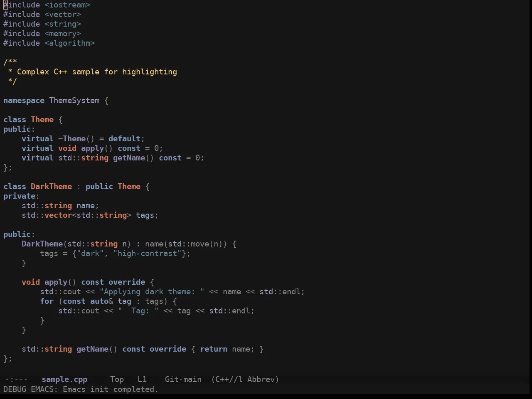
Task: Click 'name;' in the std::string name member
Action: (88, 206)
